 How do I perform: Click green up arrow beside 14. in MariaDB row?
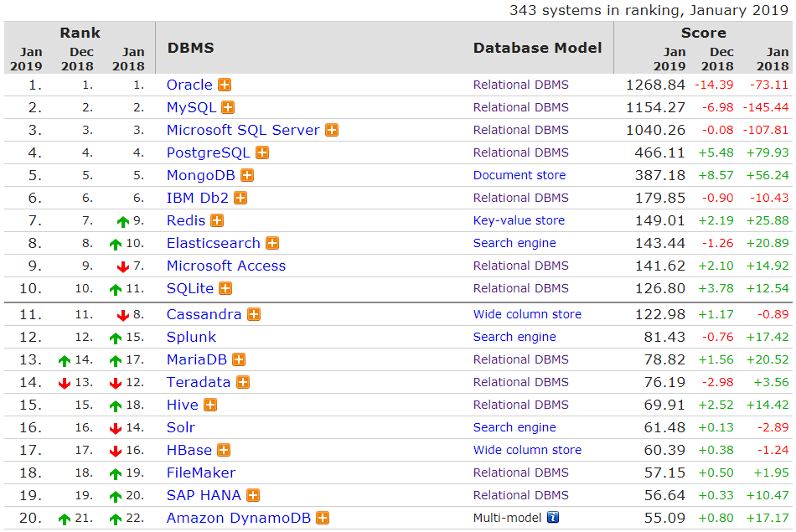(65, 361)
